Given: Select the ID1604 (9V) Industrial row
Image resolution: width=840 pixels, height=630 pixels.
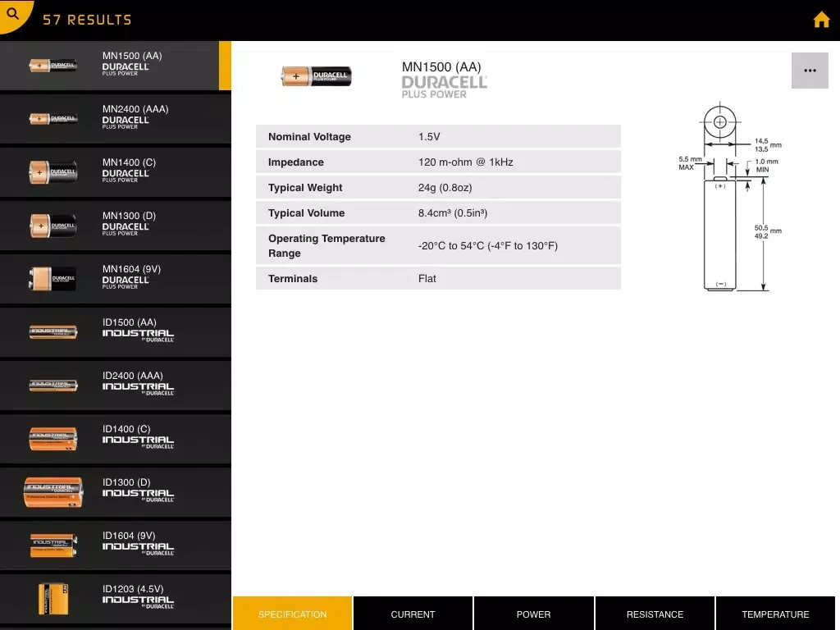Looking at the screenshot, I should pos(115,545).
